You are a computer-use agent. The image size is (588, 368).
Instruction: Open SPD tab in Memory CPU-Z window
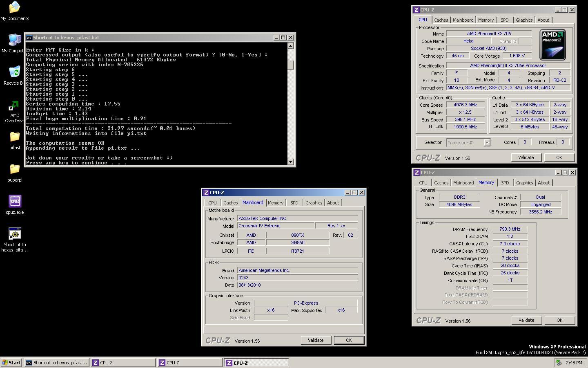505,183
